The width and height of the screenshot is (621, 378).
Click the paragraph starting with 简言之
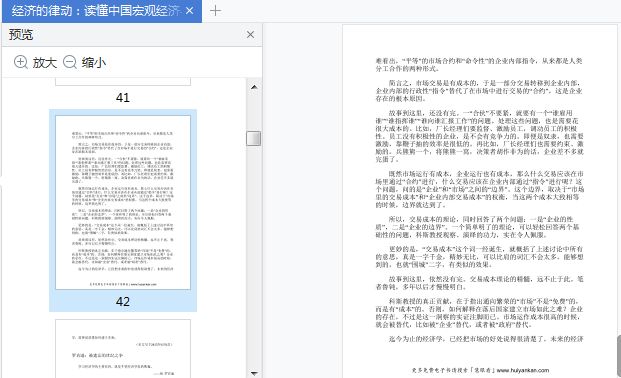(479, 91)
